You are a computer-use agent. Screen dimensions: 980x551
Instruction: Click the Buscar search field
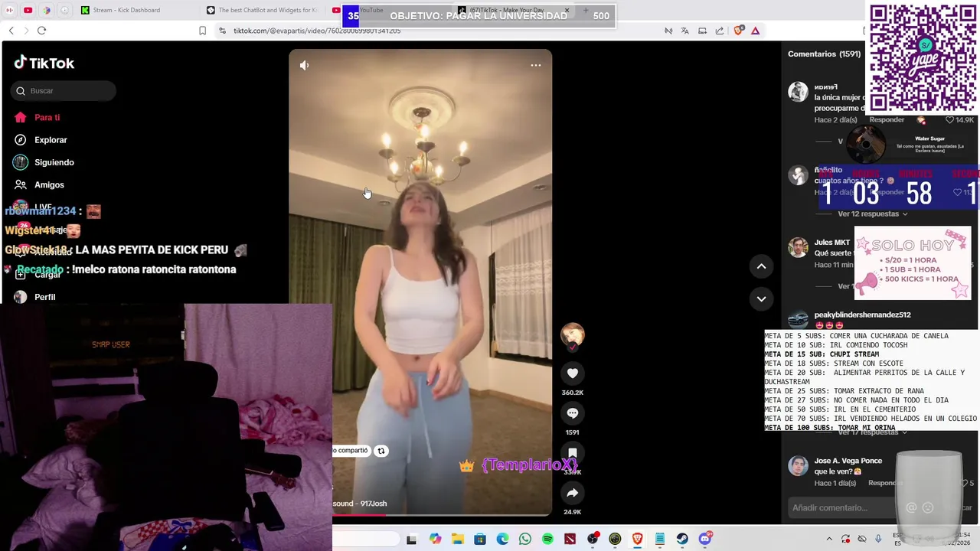point(64,91)
